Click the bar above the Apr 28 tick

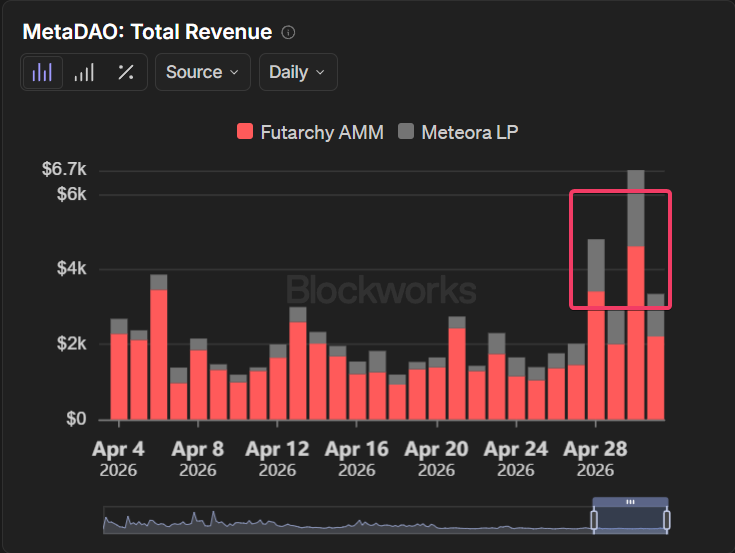596,329
